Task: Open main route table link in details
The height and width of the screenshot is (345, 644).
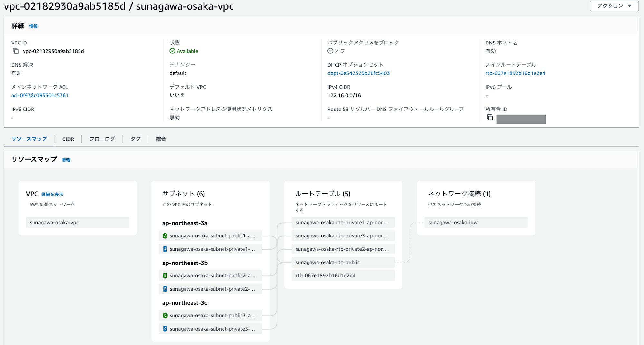Action: coord(515,73)
